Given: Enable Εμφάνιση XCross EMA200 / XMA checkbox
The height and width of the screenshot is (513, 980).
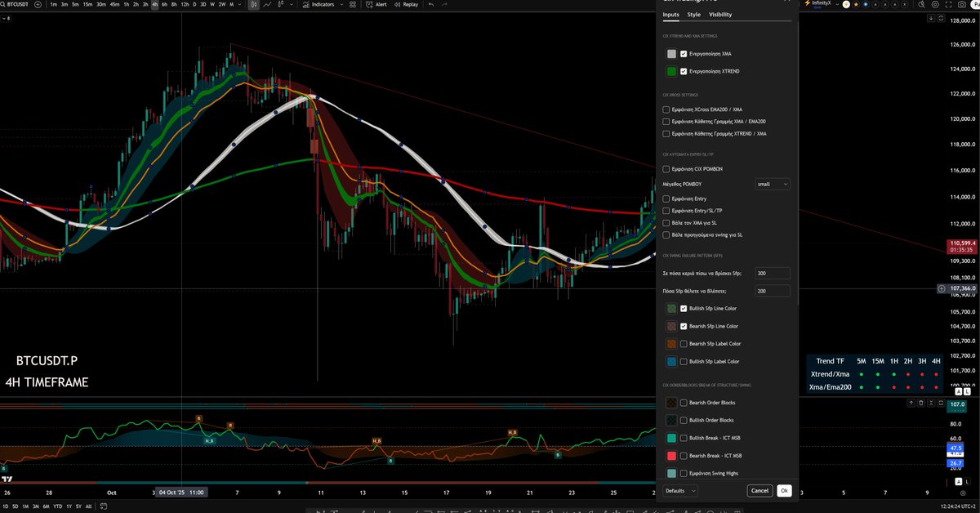Looking at the screenshot, I should pyautogui.click(x=666, y=109).
